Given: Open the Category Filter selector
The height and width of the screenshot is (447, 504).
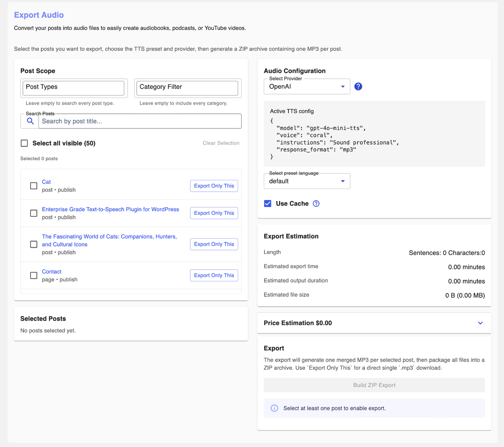Looking at the screenshot, I should (x=187, y=88).
